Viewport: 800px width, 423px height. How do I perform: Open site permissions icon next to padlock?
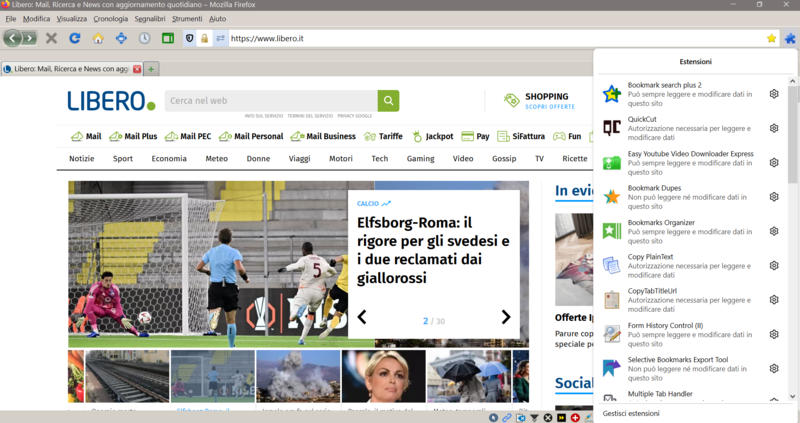point(220,38)
